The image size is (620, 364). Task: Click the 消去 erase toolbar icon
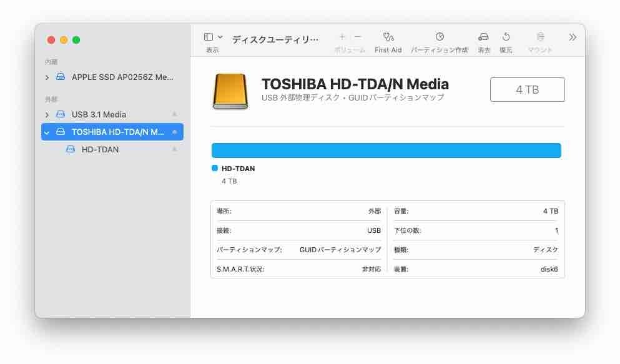point(483,37)
